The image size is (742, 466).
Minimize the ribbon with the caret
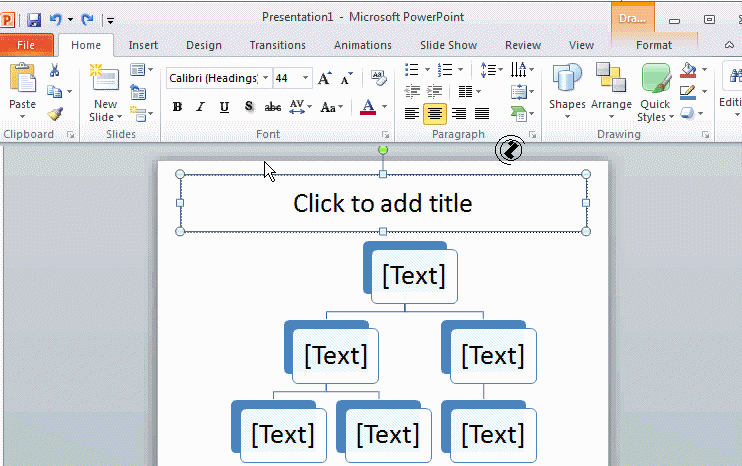click(729, 45)
